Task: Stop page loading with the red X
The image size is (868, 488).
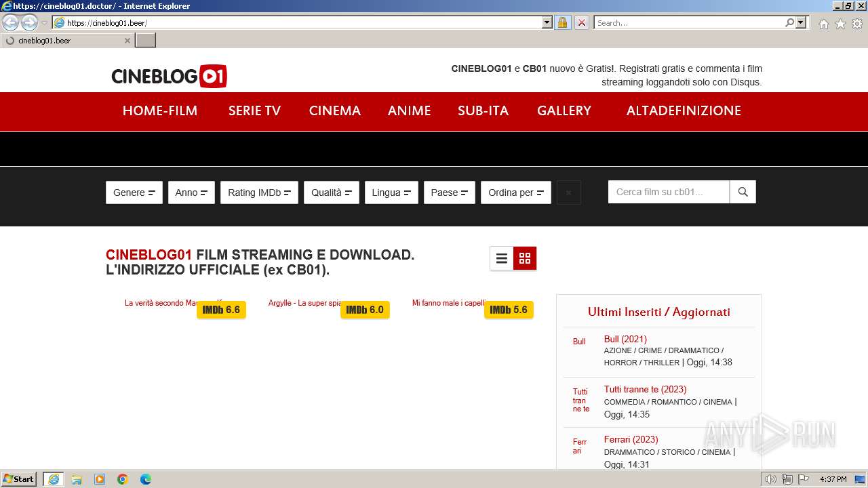Action: [582, 22]
